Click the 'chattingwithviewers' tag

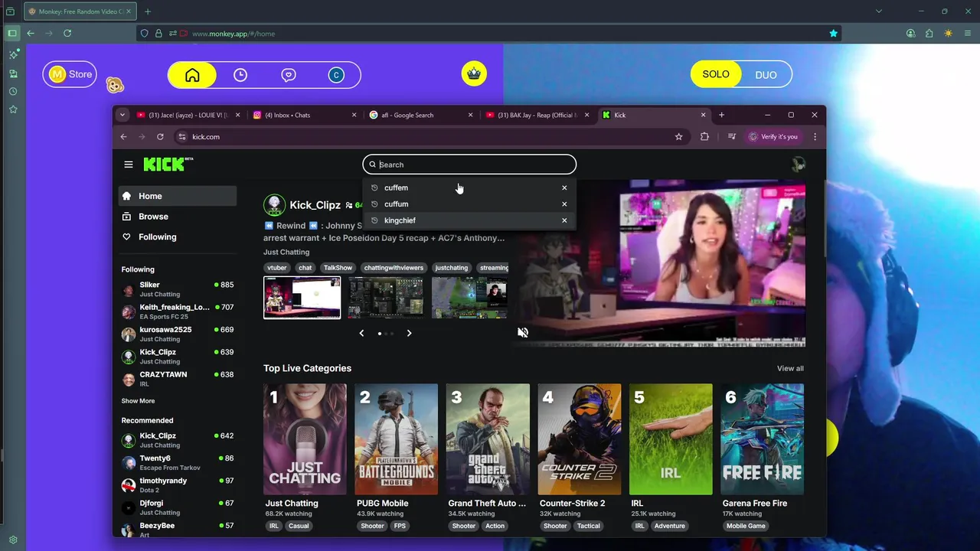point(394,268)
